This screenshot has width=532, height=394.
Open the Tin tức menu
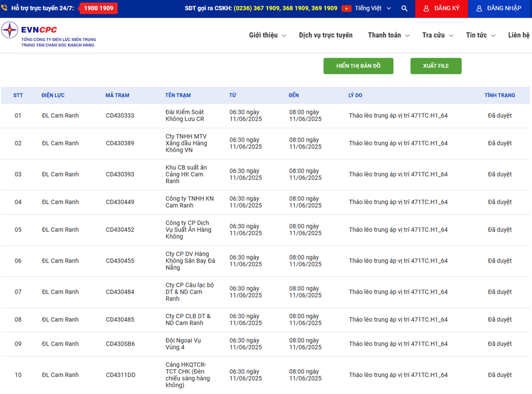(481, 35)
